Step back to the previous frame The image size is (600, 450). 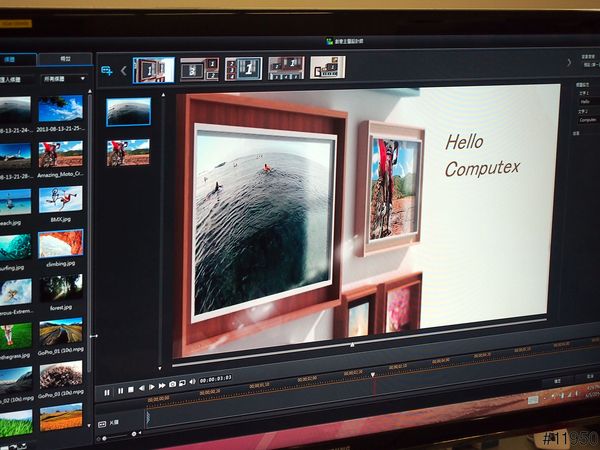point(141,388)
